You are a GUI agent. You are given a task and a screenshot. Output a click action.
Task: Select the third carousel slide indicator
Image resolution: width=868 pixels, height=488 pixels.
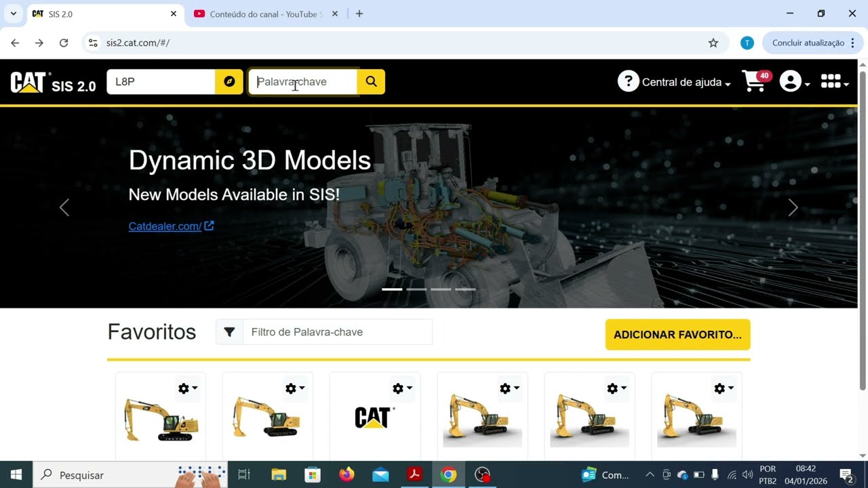point(441,289)
